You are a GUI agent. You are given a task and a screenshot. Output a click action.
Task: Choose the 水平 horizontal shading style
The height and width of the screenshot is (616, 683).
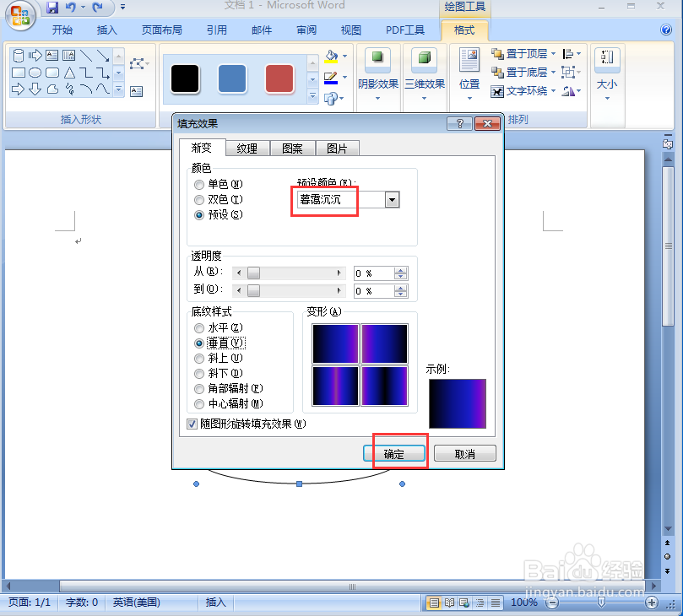click(x=199, y=327)
